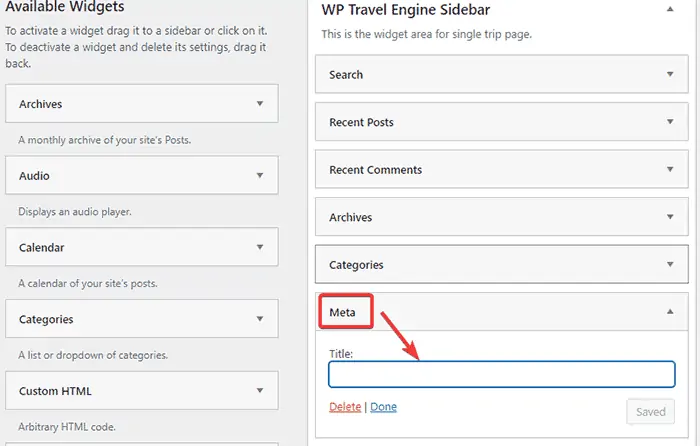The width and height of the screenshot is (700, 446).
Task: Select the Meta widget title bar
Action: pyautogui.click(x=500, y=313)
